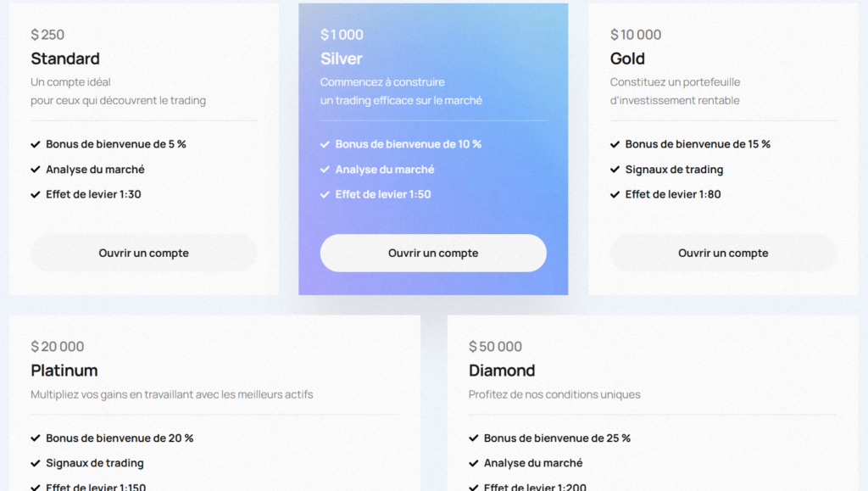
Task: Click checkmark next to Effet de levier 1:30
Action: coord(36,194)
